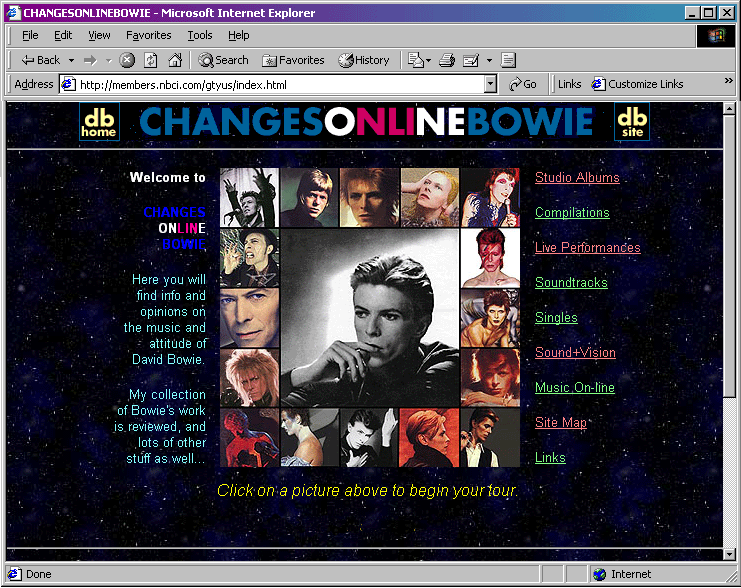
Task: Go to the Home page icon
Action: pos(175,60)
